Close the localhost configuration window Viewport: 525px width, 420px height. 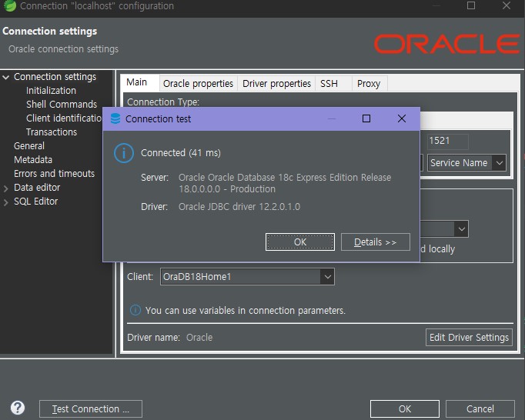[507, 5]
